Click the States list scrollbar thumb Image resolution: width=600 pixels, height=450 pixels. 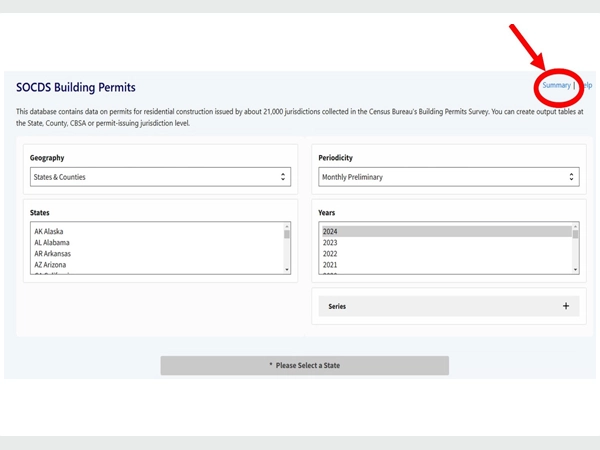pyautogui.click(x=287, y=234)
